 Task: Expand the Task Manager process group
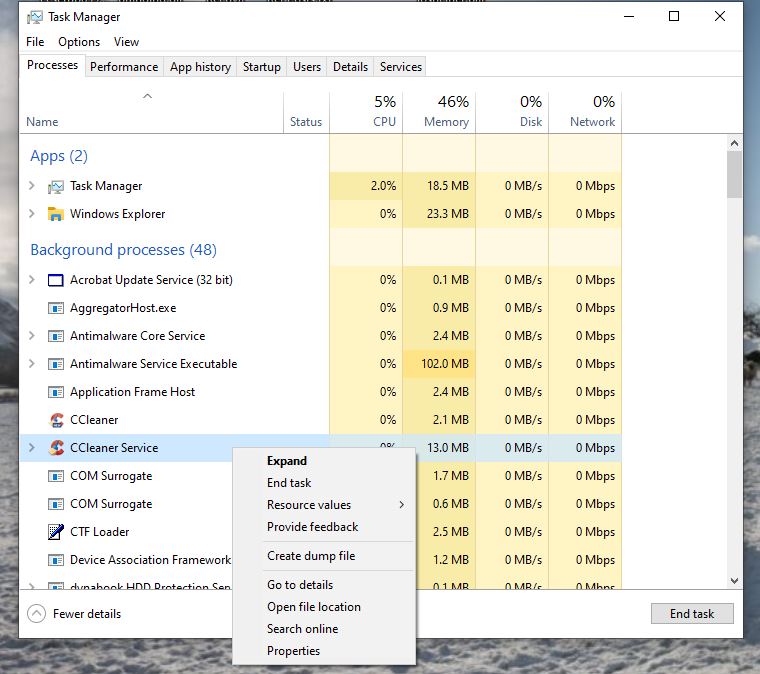pos(32,186)
